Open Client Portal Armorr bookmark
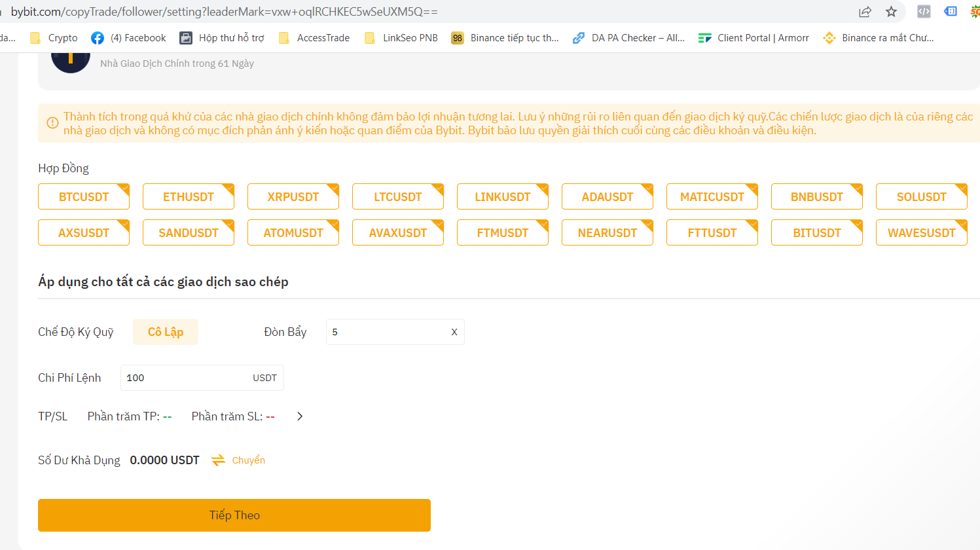980x550 pixels. pos(753,38)
